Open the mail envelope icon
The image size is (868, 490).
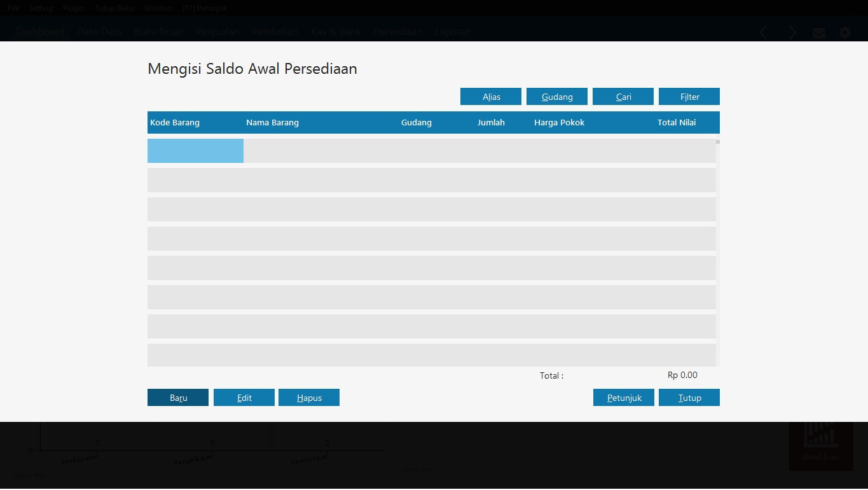point(819,32)
